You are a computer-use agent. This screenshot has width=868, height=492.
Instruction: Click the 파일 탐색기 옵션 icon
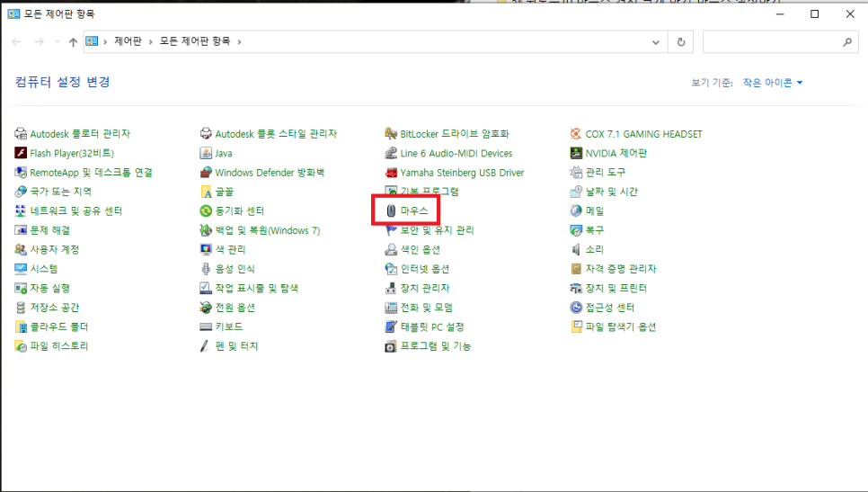(576, 327)
